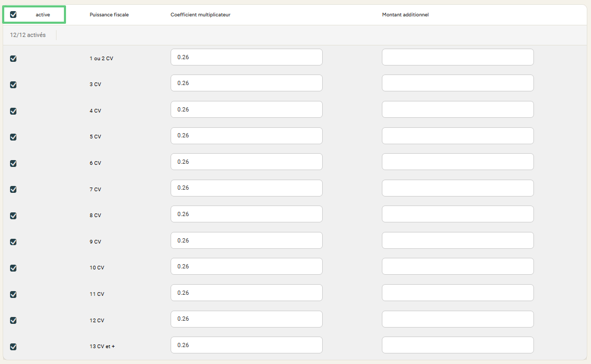Disable the 6 CV row checkbox
The height and width of the screenshot is (364, 591).
(x=13, y=163)
